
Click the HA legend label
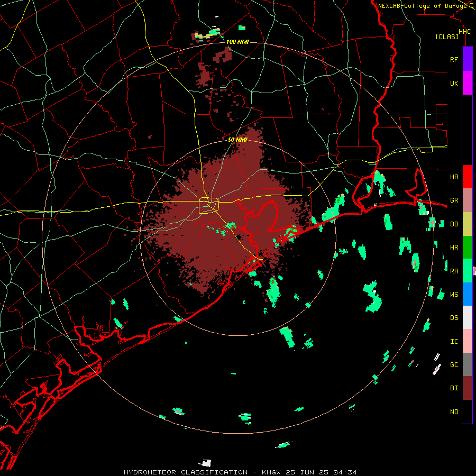click(x=454, y=177)
